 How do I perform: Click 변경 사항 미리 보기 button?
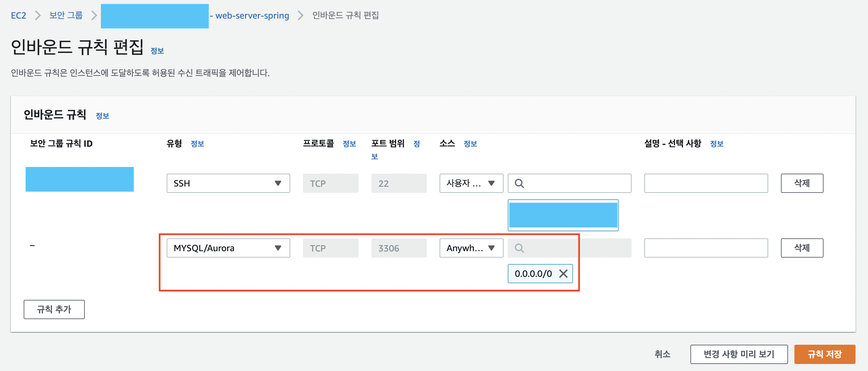point(739,354)
